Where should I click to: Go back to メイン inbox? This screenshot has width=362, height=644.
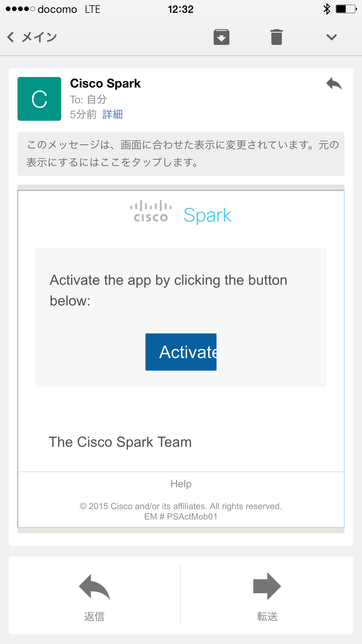tap(32, 37)
